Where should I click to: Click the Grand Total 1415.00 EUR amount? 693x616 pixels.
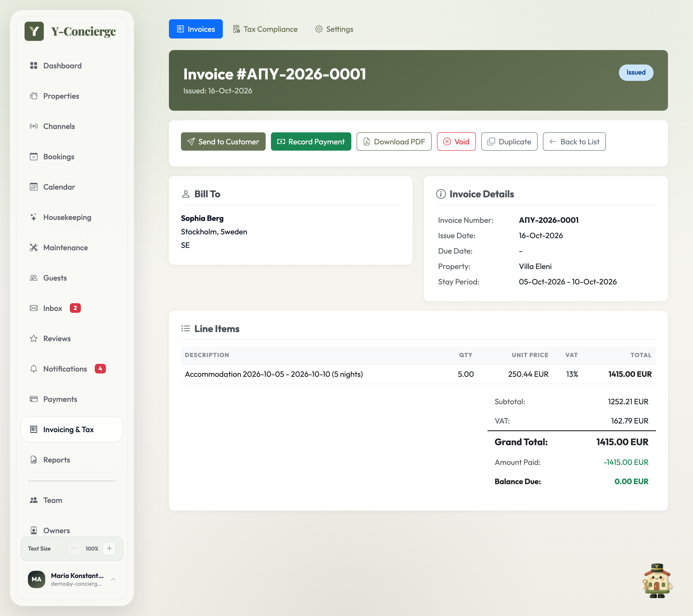[x=622, y=442]
